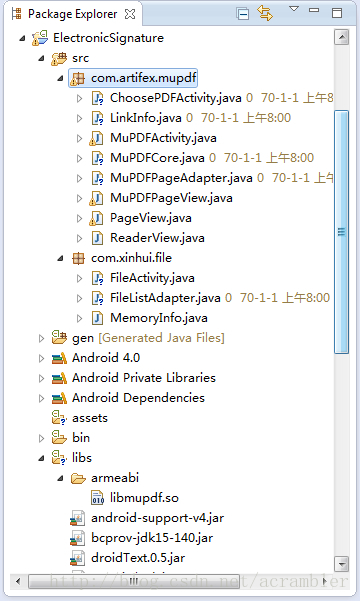360x601 pixels.
Task: Click the vertical scrollbar down arrow
Action: pos(341,564)
